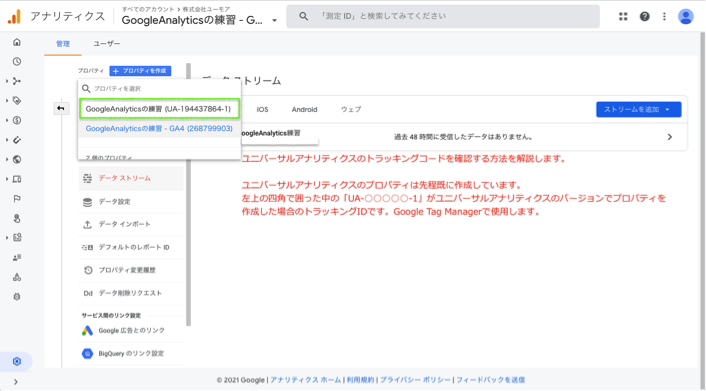Expand the sidebar navigation with bottom chevron
The width and height of the screenshot is (706, 391).
[x=16, y=382]
